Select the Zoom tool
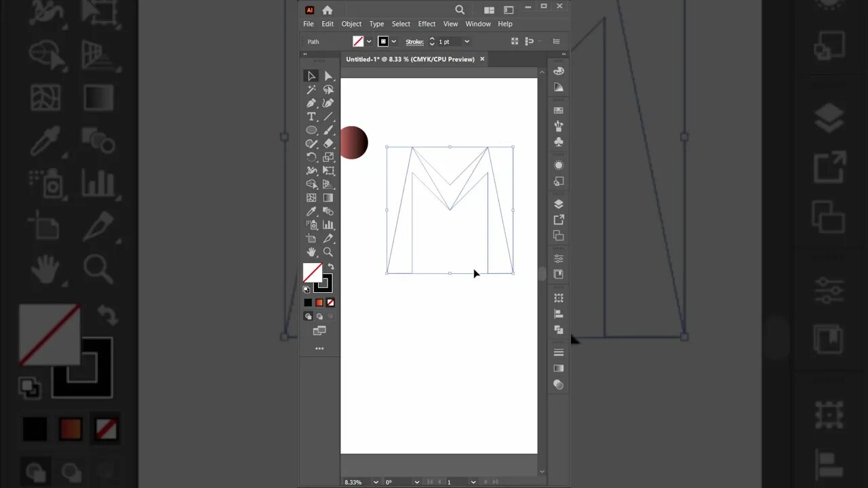This screenshot has height=488, width=868. 328,252
